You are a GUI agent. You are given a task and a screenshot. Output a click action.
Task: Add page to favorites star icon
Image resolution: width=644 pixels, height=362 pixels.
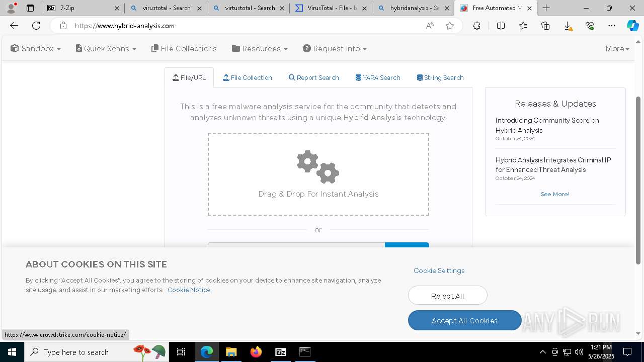(x=450, y=26)
